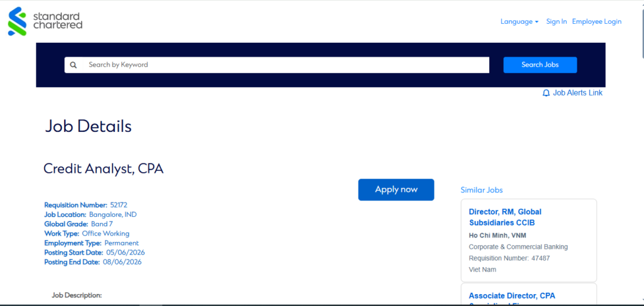The height and width of the screenshot is (306, 644).
Task: Click the Job Description label
Action: [77, 295]
